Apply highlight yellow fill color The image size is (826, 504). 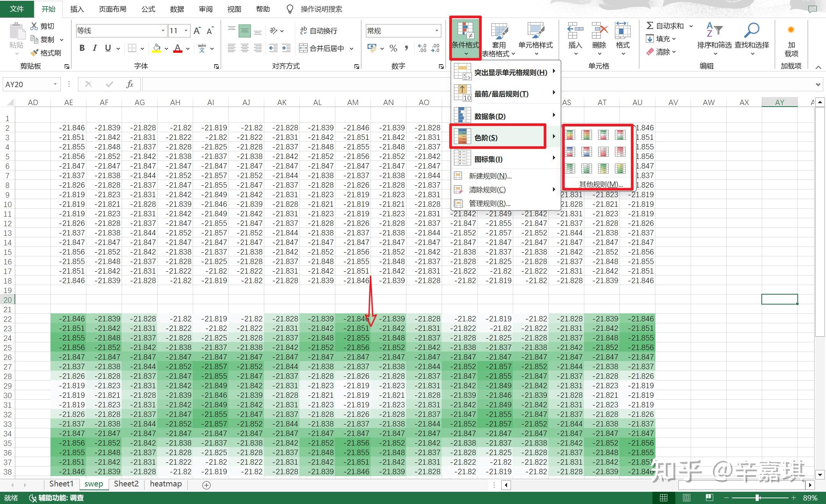156,48
